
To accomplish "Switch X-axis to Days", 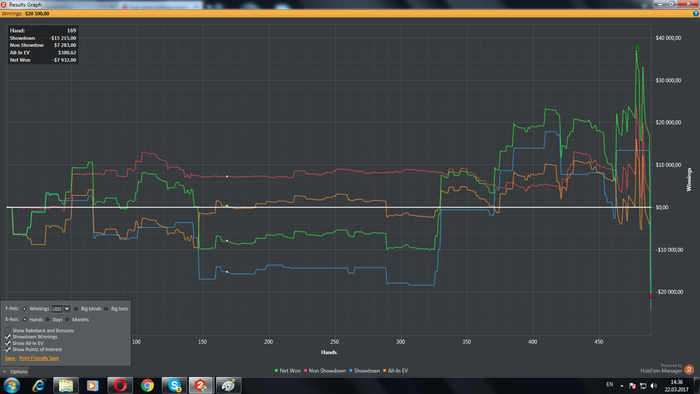I will (x=48, y=319).
